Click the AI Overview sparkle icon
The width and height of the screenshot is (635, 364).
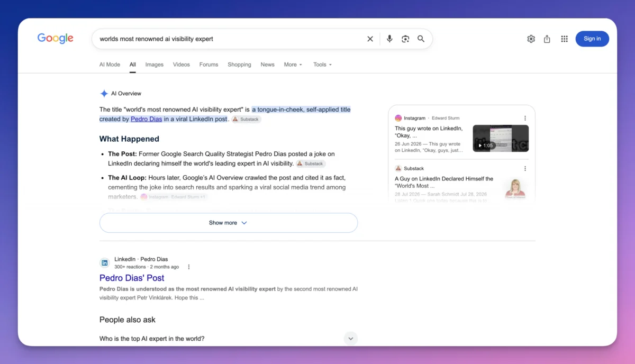[x=104, y=94]
